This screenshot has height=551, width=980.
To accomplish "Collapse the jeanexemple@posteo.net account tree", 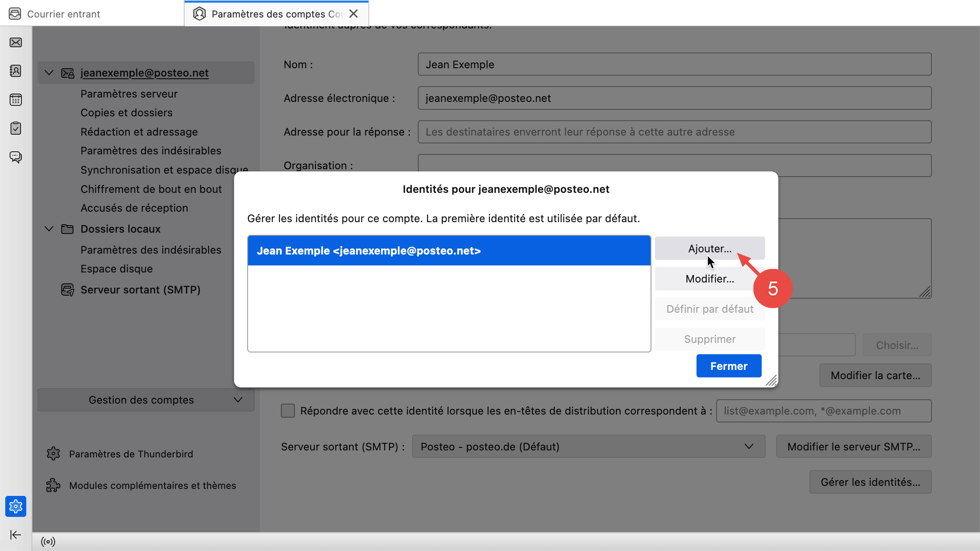I will click(49, 73).
